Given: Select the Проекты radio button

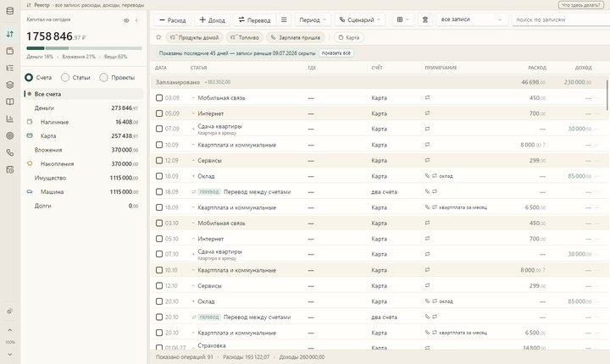Looking at the screenshot, I should (x=103, y=77).
